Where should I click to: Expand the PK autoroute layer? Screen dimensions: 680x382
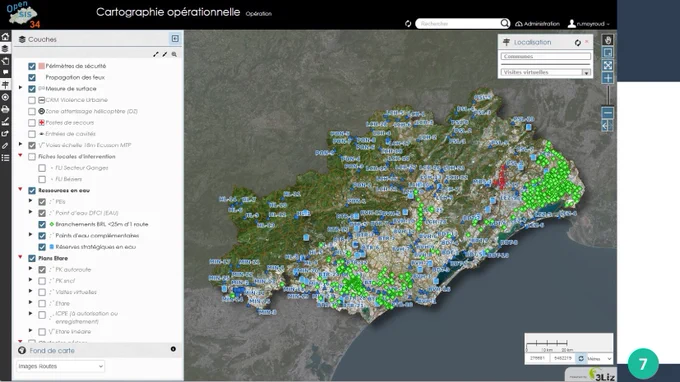pos(30,268)
